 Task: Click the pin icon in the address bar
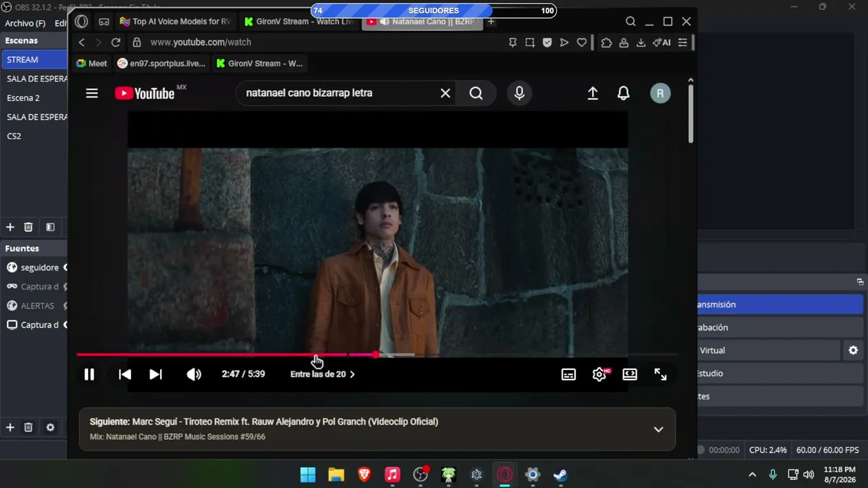(x=513, y=42)
